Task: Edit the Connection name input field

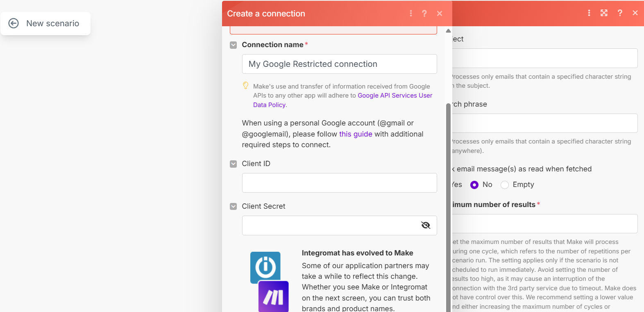Action: coord(339,64)
